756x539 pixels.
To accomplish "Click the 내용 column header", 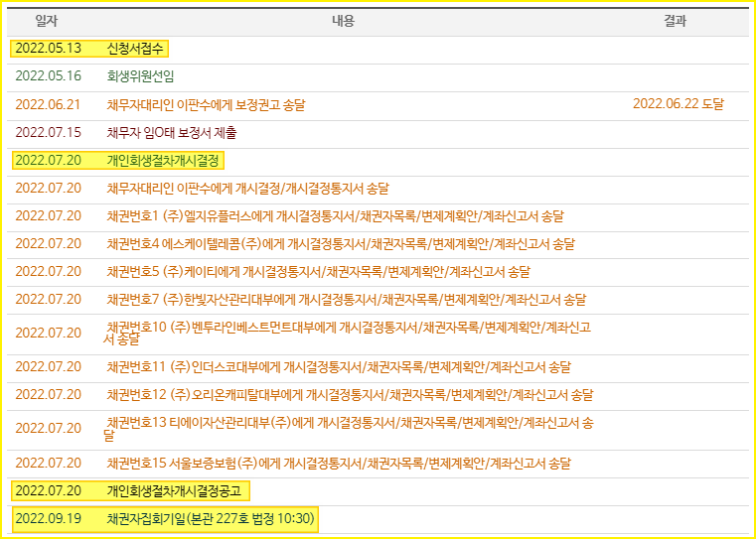I will pyautogui.click(x=344, y=21).
